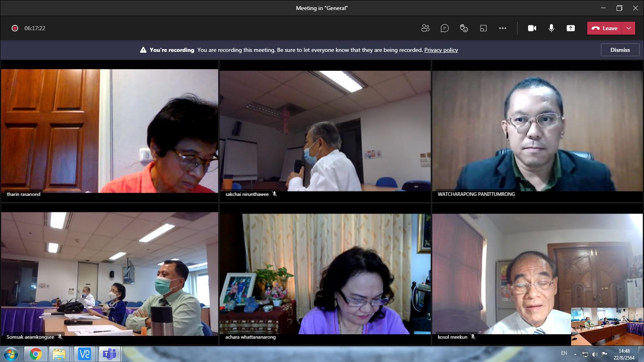Click the Show desktop strip
The height and width of the screenshot is (362, 644).
[641, 354]
